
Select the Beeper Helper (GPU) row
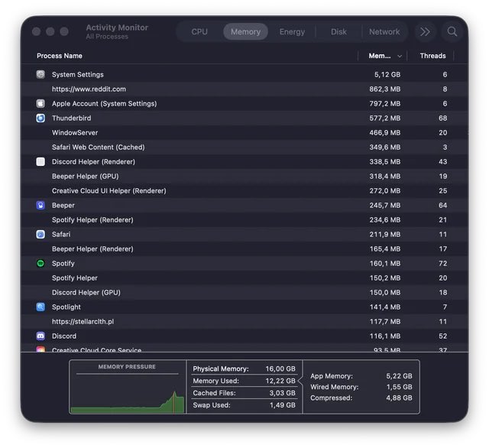[x=244, y=176]
